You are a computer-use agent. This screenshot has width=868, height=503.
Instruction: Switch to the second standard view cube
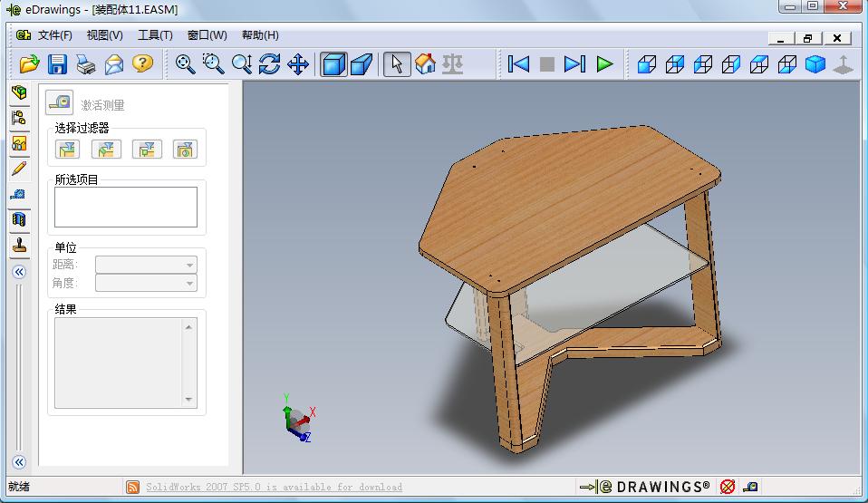coord(675,64)
